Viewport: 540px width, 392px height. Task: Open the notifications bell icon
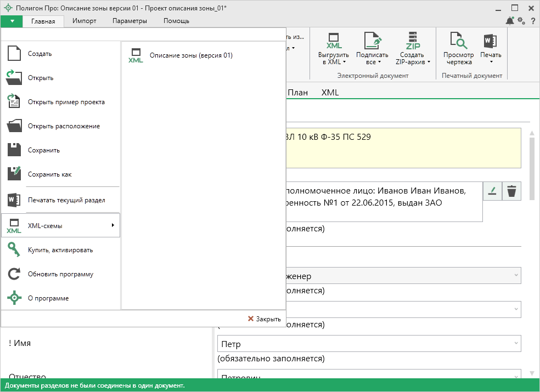point(510,21)
